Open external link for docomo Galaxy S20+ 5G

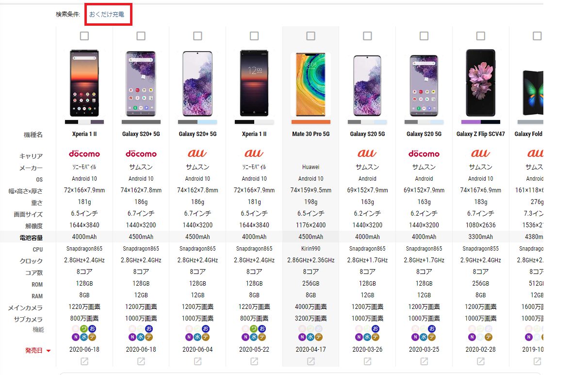(x=141, y=361)
